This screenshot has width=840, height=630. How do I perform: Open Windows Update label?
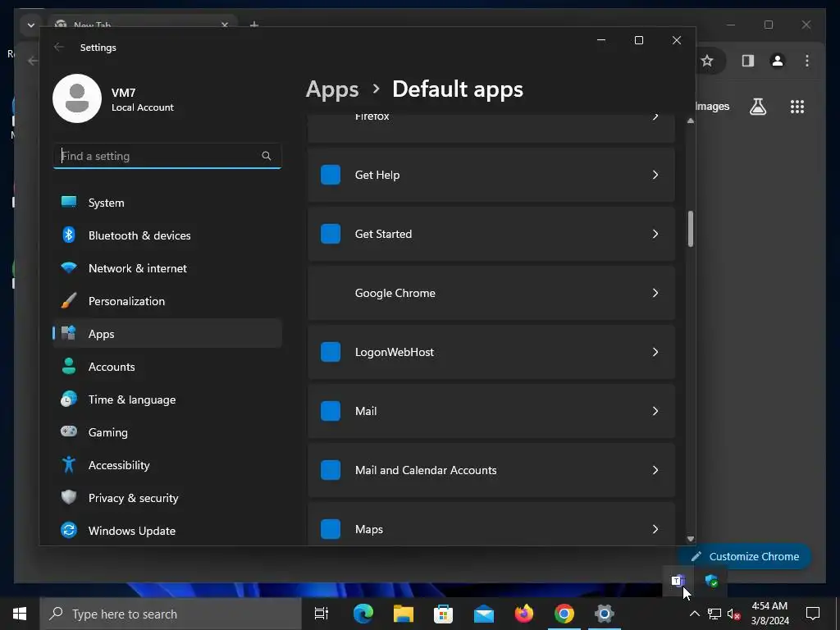(x=132, y=531)
